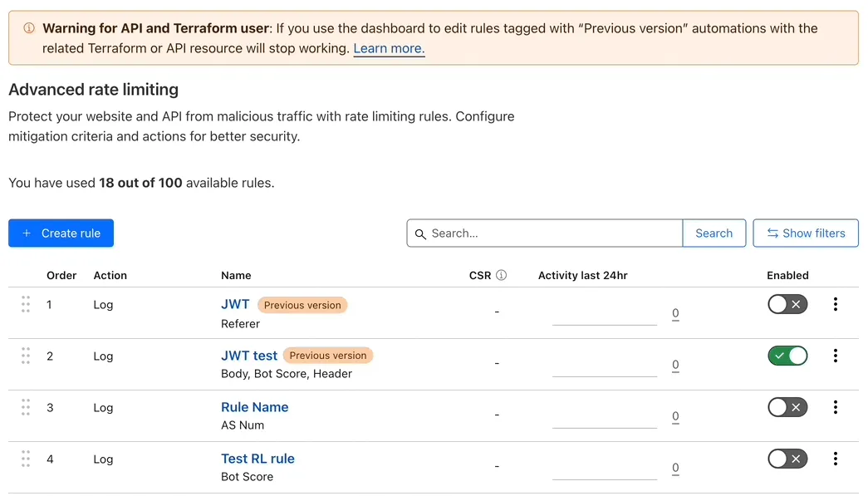868x496 pixels.
Task: Enable the JWT rule toggle
Action: coord(787,305)
